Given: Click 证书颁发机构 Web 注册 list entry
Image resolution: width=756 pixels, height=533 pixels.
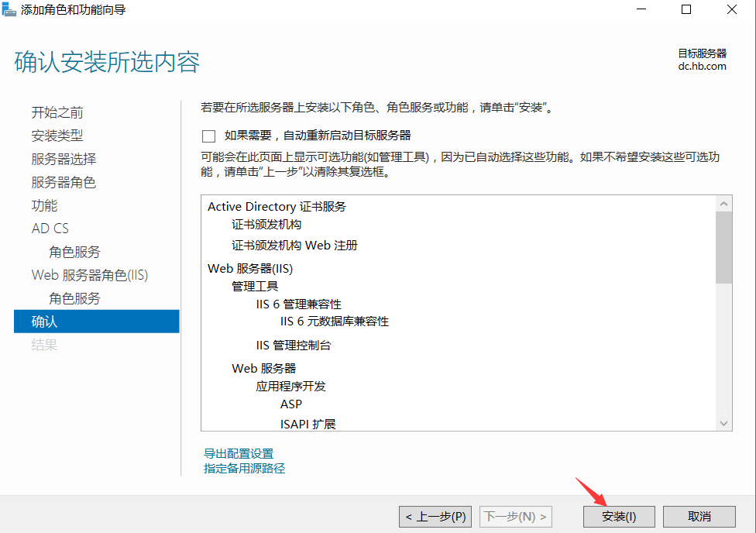Looking at the screenshot, I should click(294, 245).
